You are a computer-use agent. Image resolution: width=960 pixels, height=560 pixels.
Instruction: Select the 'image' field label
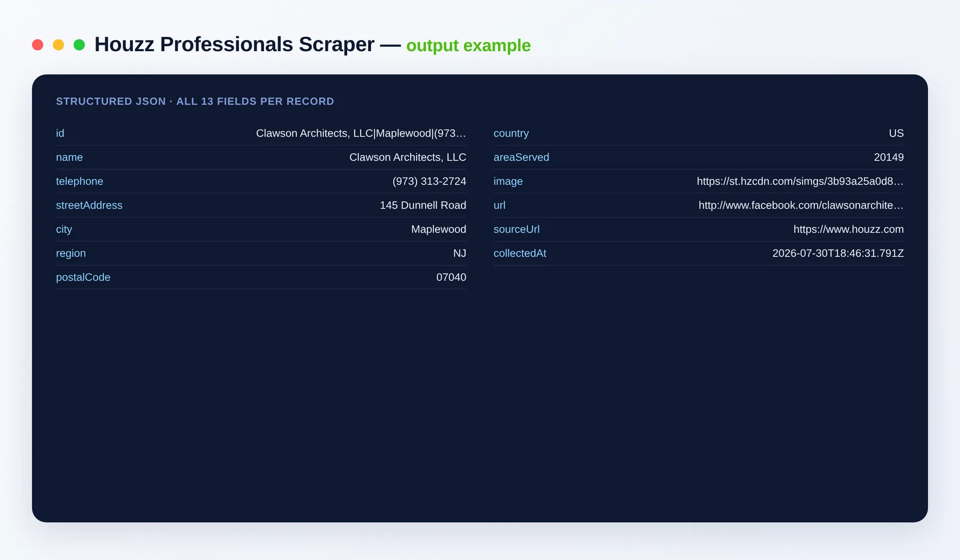click(x=508, y=181)
